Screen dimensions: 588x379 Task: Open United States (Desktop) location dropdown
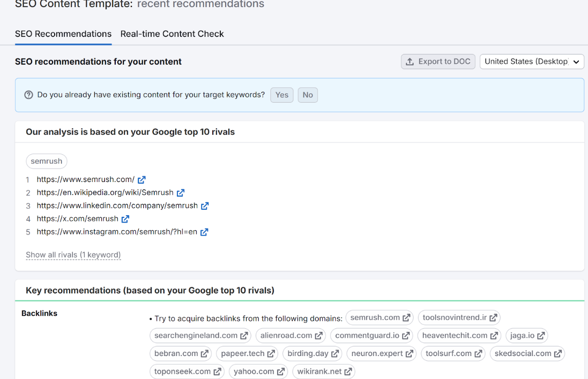click(x=531, y=62)
